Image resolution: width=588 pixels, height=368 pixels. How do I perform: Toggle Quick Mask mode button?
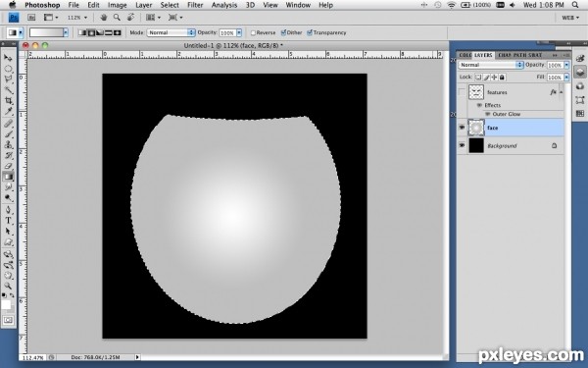coord(8,320)
